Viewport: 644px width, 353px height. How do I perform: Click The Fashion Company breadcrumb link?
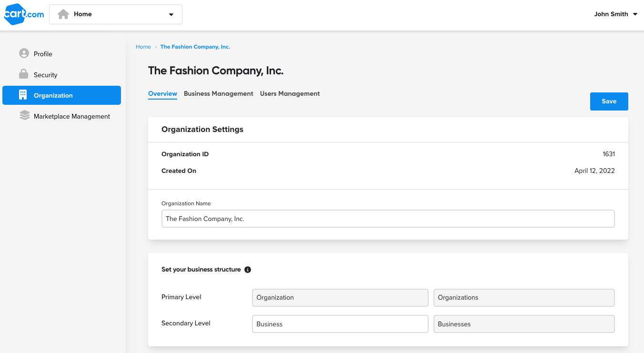pos(195,47)
